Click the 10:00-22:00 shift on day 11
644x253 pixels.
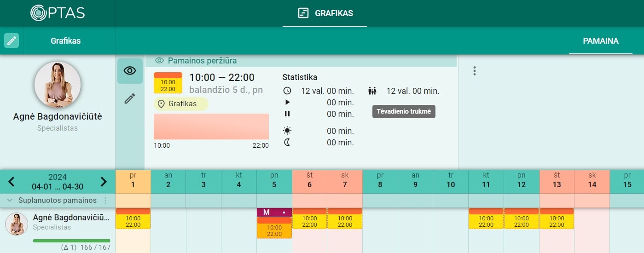pos(486,218)
